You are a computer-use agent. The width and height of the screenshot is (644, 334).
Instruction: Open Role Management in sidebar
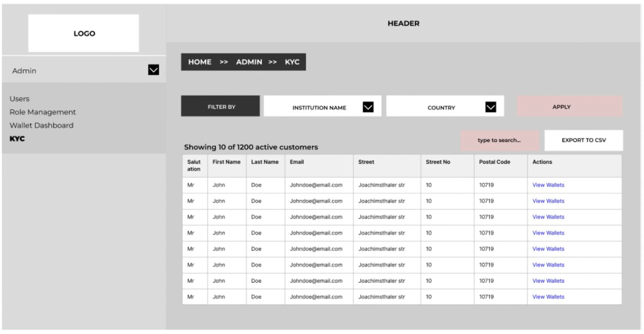[42, 112]
